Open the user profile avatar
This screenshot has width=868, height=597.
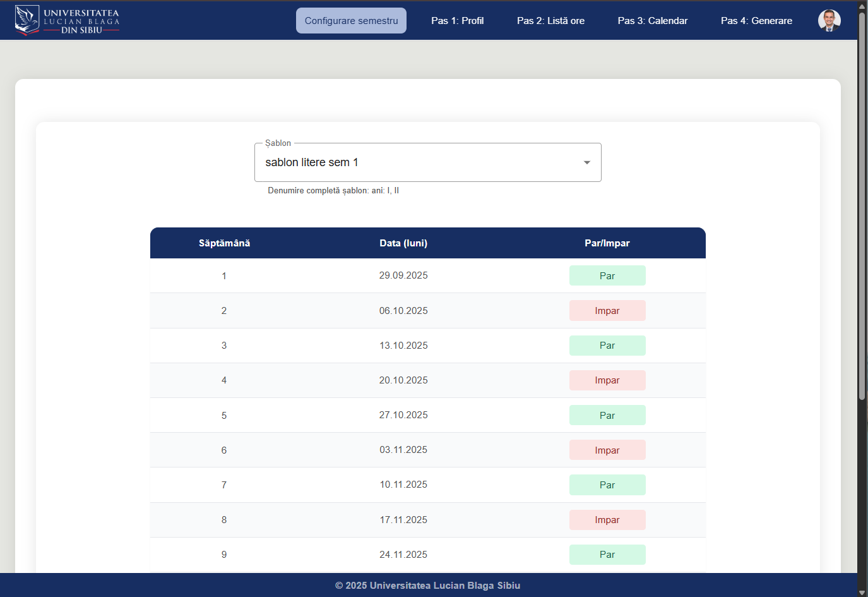(829, 20)
